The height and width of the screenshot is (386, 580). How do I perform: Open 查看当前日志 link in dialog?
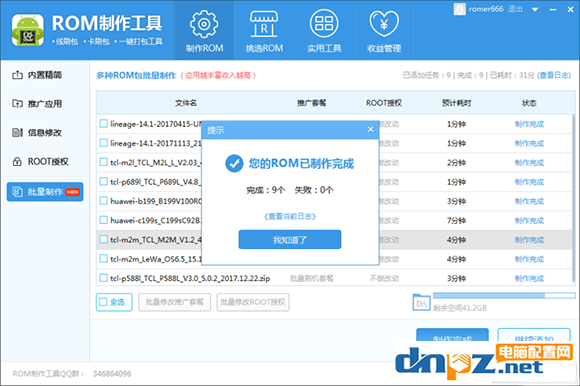tap(290, 216)
